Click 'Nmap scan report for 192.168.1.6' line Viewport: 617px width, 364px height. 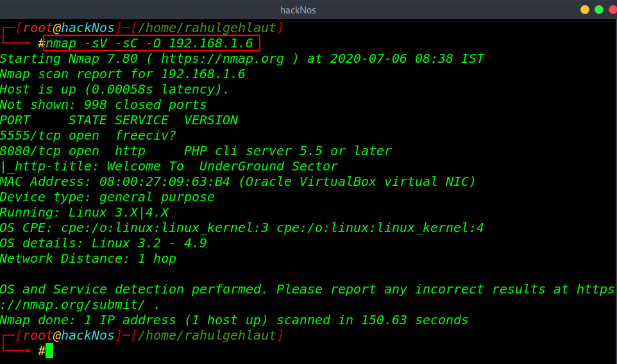click(123, 74)
